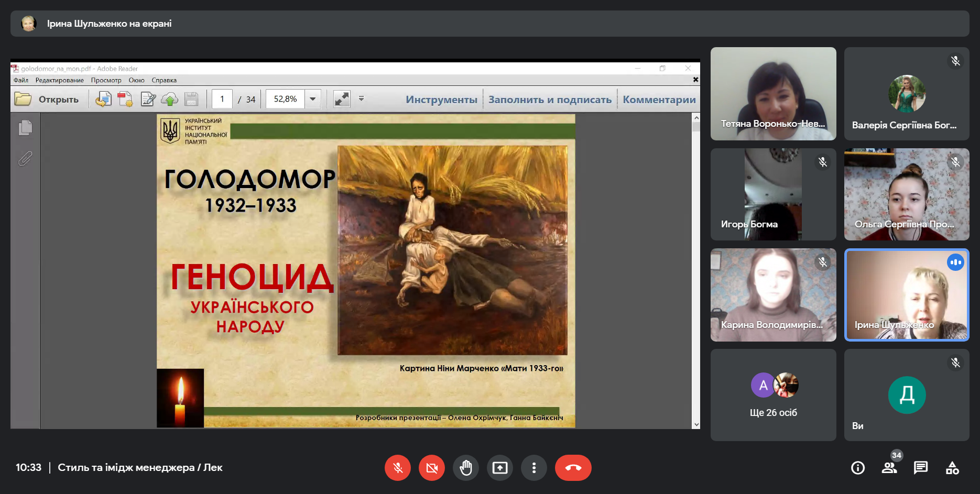Click scrollbar up arrow in Adobe Reader

pyautogui.click(x=696, y=118)
